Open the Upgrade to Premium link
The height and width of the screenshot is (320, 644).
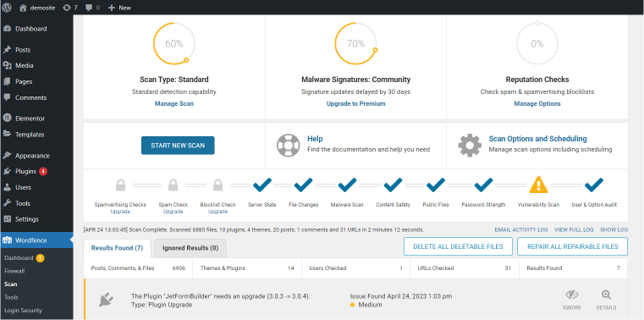coord(355,104)
